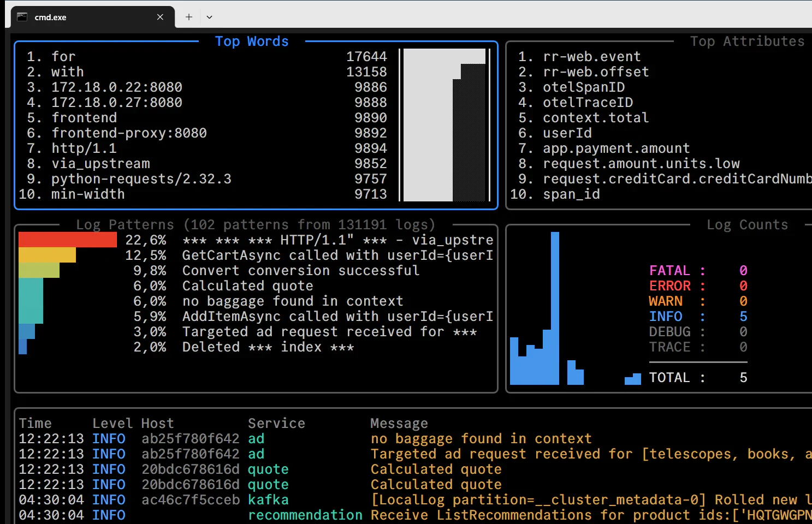Click 'Targeted ad request received for ***' pattern
Screen dimensions: 812x524
329,332
